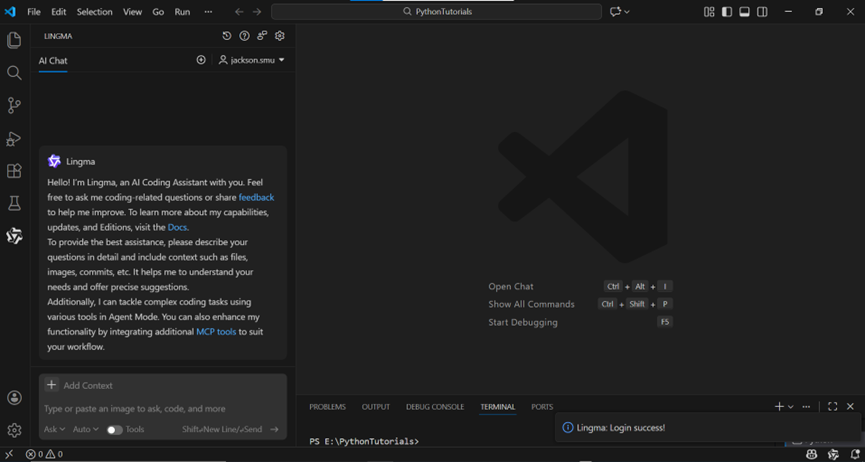The height and width of the screenshot is (462, 865).
Task: Switch to the PORTS tab
Action: [x=542, y=407]
